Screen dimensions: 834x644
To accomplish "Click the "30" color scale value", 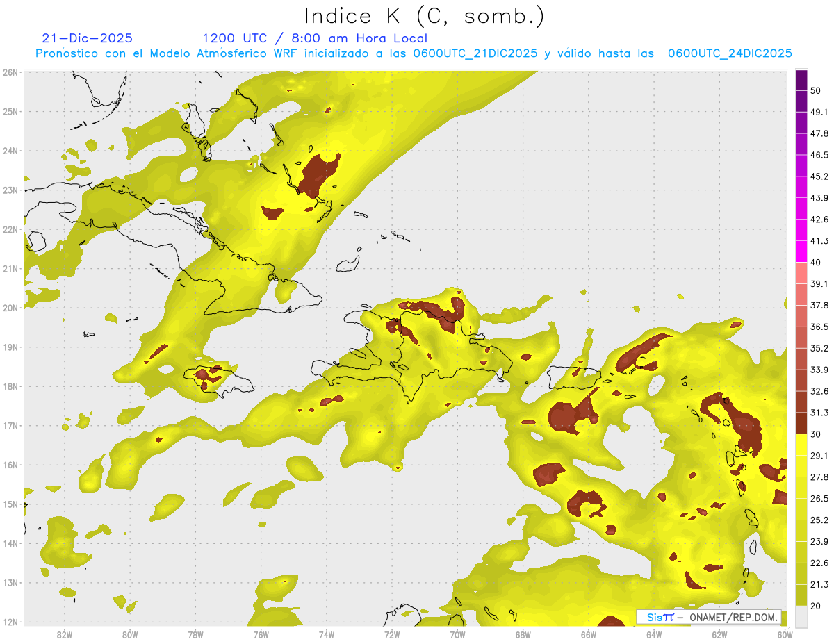I will point(816,434).
